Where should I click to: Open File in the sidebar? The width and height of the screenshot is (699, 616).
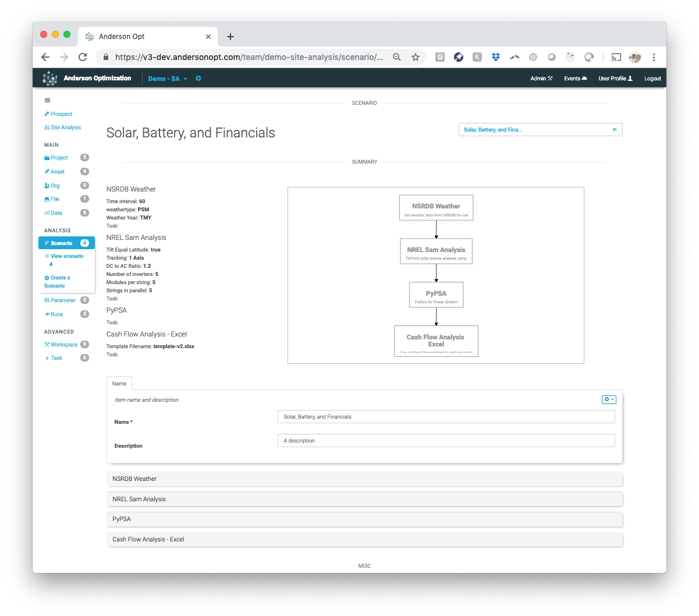52,199
